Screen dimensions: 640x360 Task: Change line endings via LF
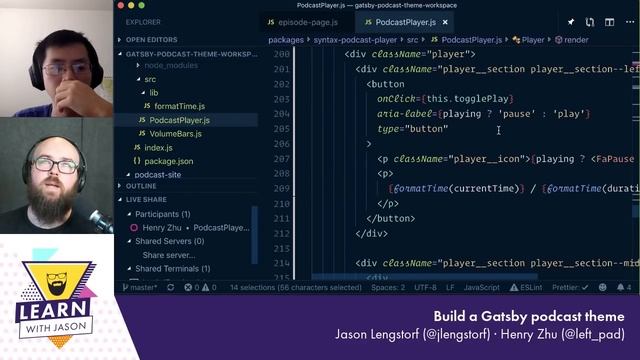coord(450,287)
